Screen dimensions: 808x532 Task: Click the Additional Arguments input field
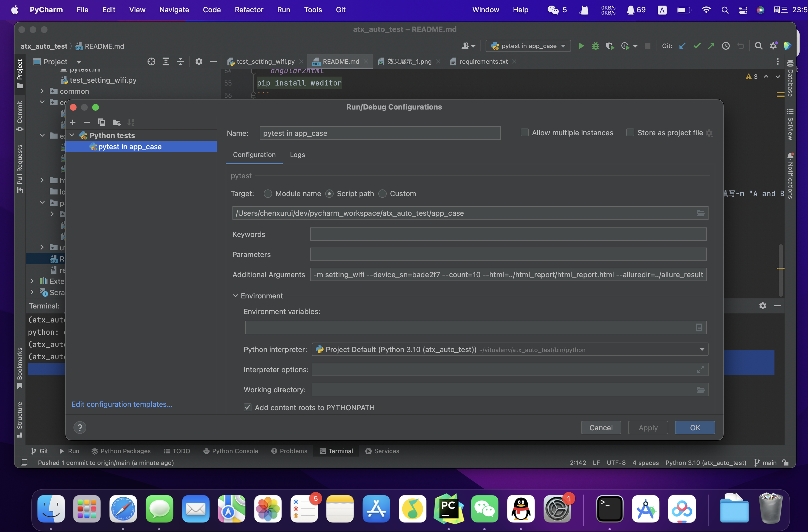click(508, 274)
